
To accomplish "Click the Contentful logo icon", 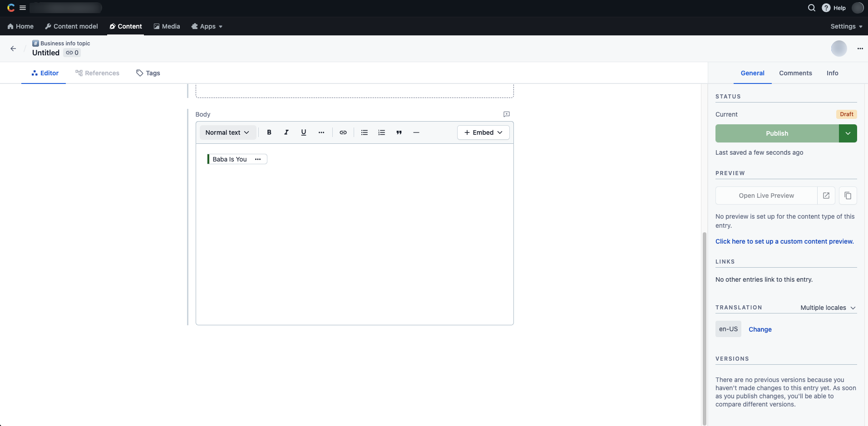I will tap(11, 8).
